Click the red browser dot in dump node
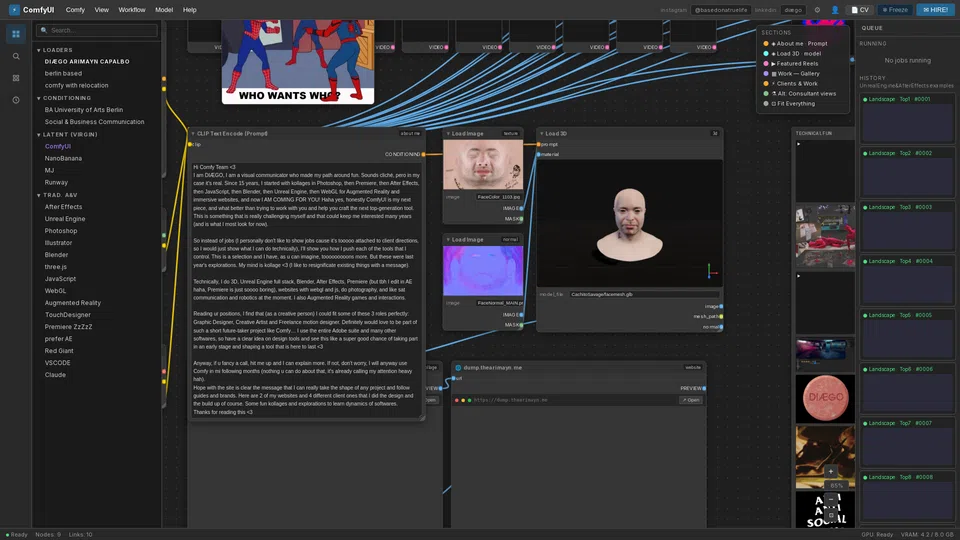Screen dimensions: 960x540 (x=457, y=400)
